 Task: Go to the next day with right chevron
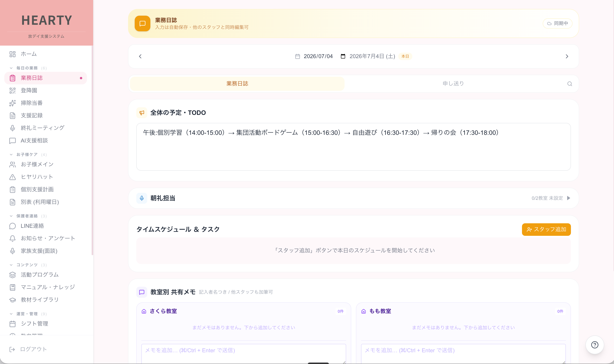(567, 56)
